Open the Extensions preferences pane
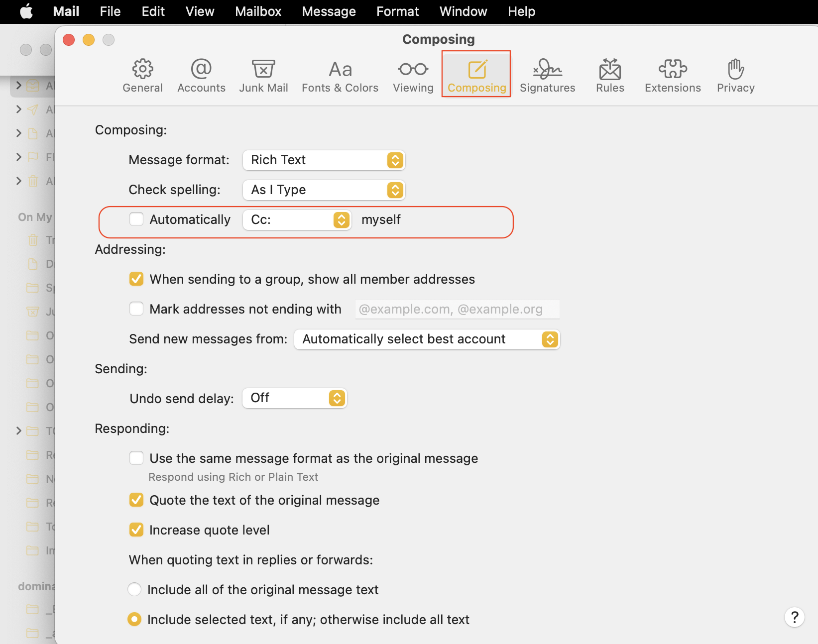This screenshot has width=818, height=644. [x=673, y=76]
